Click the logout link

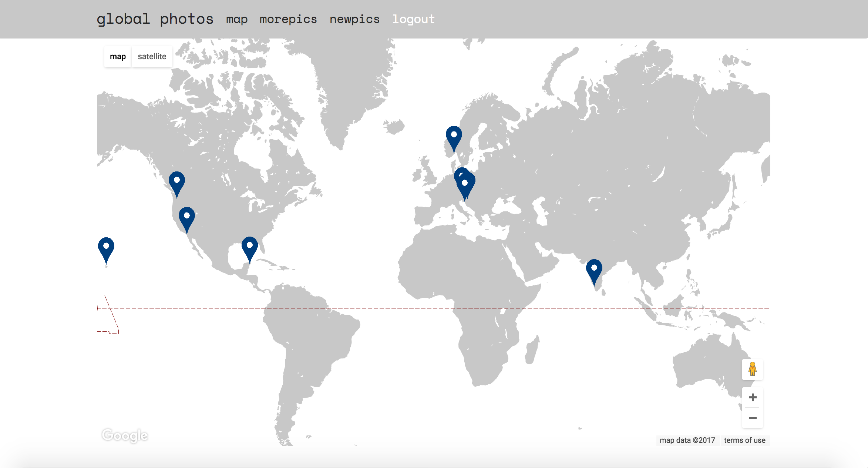[x=413, y=19]
